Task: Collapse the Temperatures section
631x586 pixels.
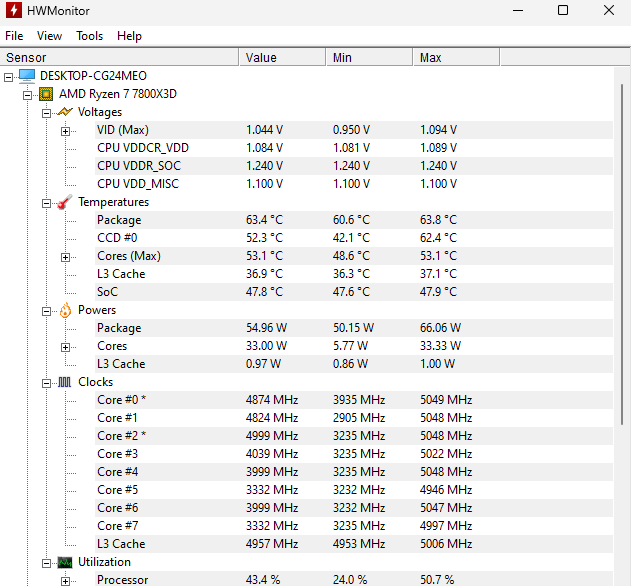Action: pyautogui.click(x=46, y=203)
